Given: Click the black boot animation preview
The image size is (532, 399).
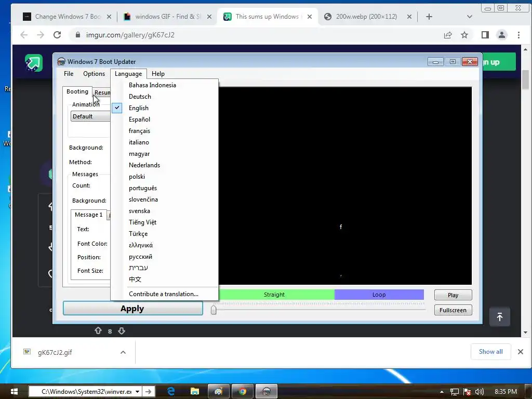Looking at the screenshot, I should (x=345, y=185).
